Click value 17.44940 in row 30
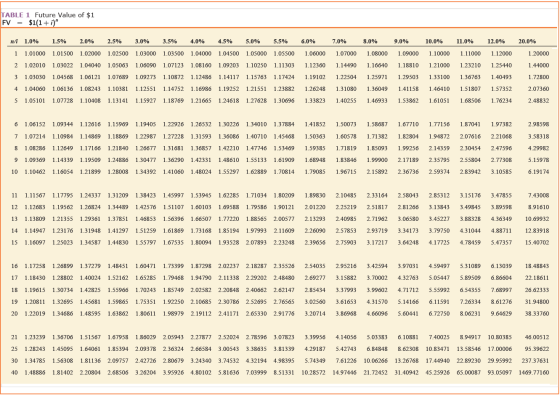The width and height of the screenshot is (560, 396). (x=438, y=361)
